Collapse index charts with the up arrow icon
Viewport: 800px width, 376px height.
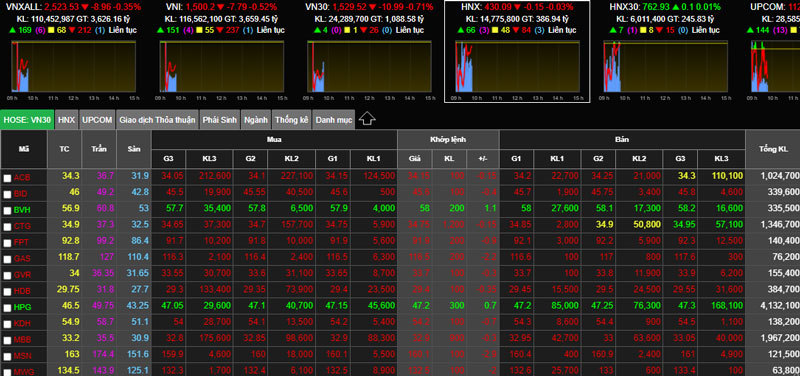point(367,119)
